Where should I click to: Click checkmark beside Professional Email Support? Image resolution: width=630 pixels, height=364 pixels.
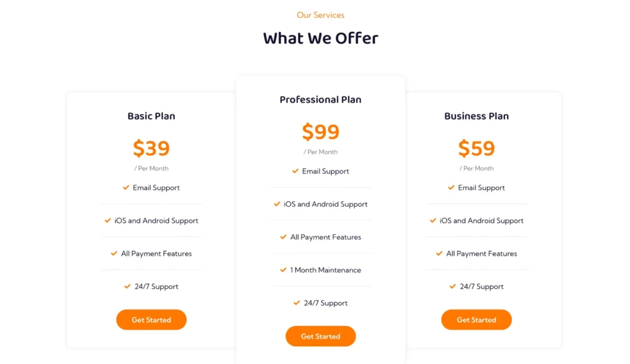coord(295,171)
